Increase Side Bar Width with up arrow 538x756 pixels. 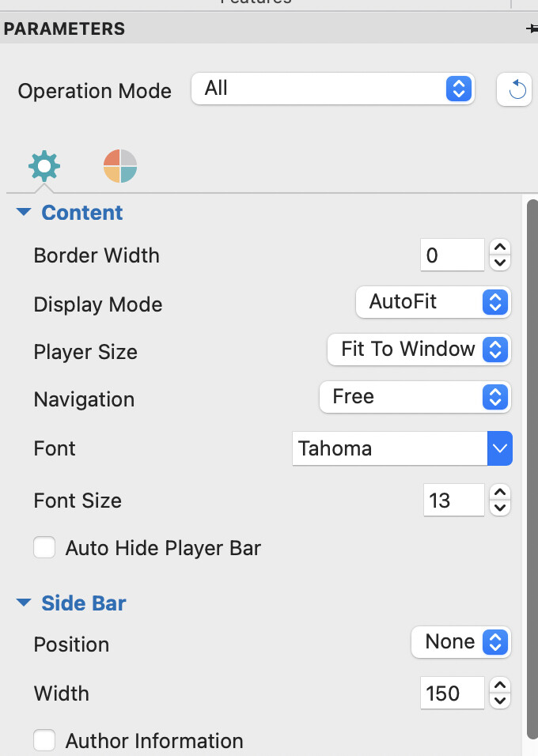[499, 686]
